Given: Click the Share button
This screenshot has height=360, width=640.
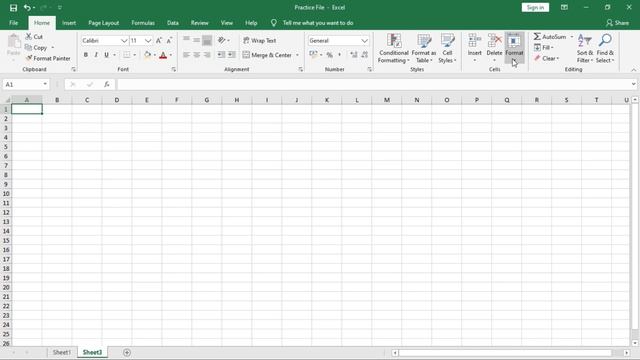Looking at the screenshot, I should (x=618, y=23).
